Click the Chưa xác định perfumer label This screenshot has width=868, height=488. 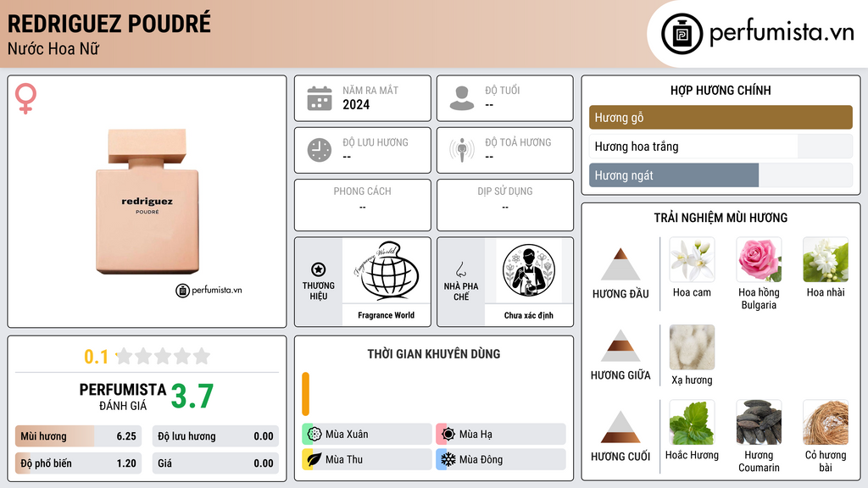pyautogui.click(x=529, y=315)
